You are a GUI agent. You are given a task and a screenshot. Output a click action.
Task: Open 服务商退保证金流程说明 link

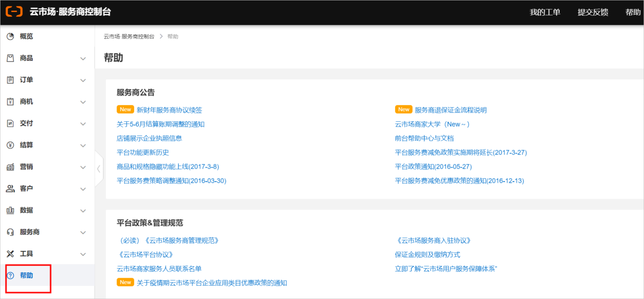pos(451,110)
